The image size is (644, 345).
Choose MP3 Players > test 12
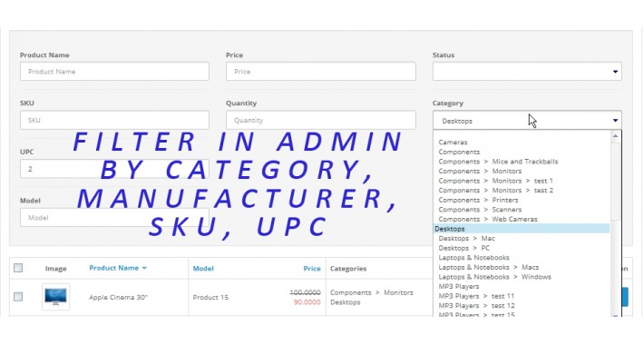[476, 306]
